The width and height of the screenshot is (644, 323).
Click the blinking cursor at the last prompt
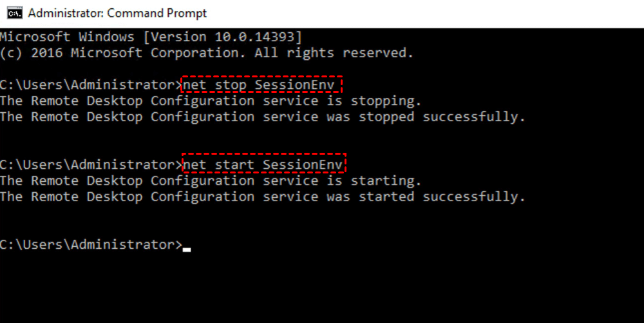(x=187, y=248)
